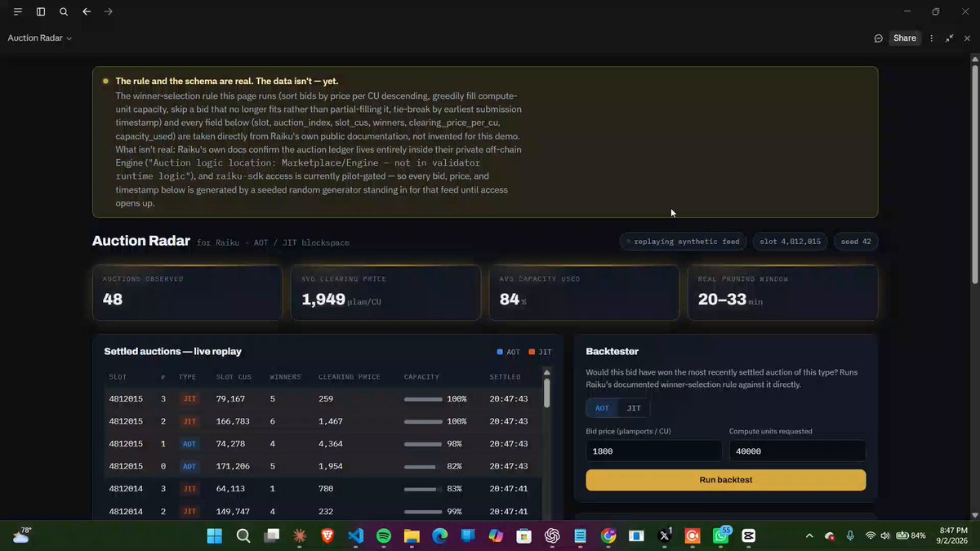Expand the Auction Radar title dropdown
Viewport: 980px width, 551px height.
pos(40,38)
